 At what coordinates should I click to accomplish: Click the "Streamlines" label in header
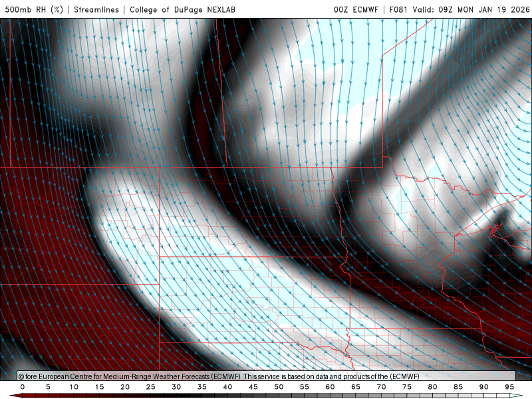click(x=96, y=9)
